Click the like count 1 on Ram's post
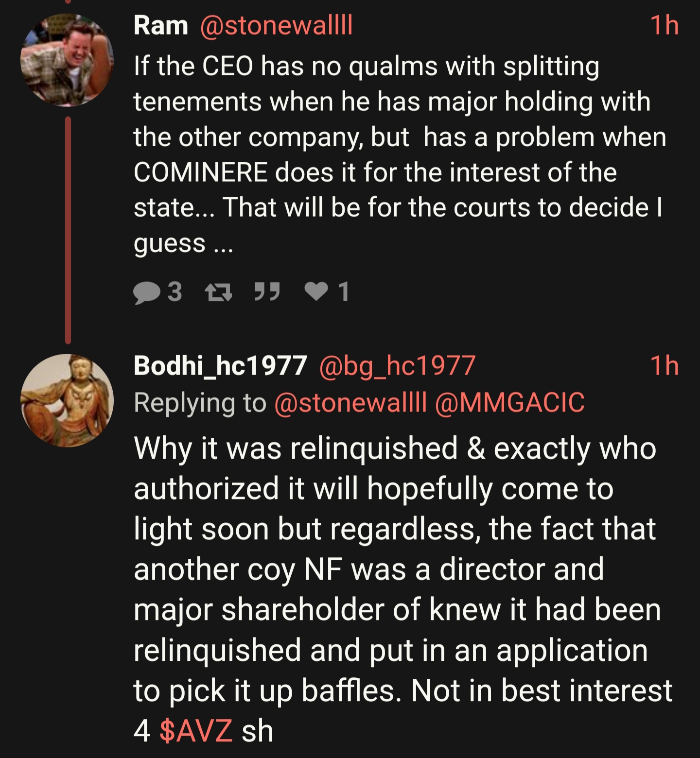Screen dimensions: 700x758 (x=344, y=293)
